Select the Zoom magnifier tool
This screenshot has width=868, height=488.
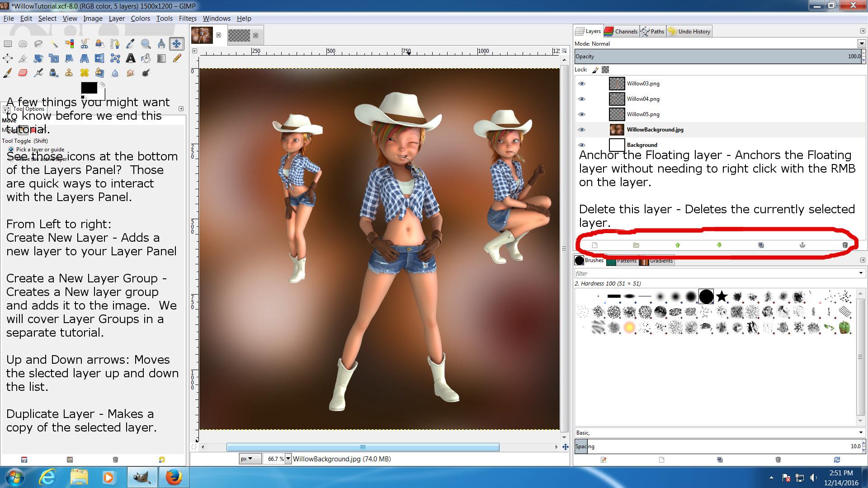(146, 44)
